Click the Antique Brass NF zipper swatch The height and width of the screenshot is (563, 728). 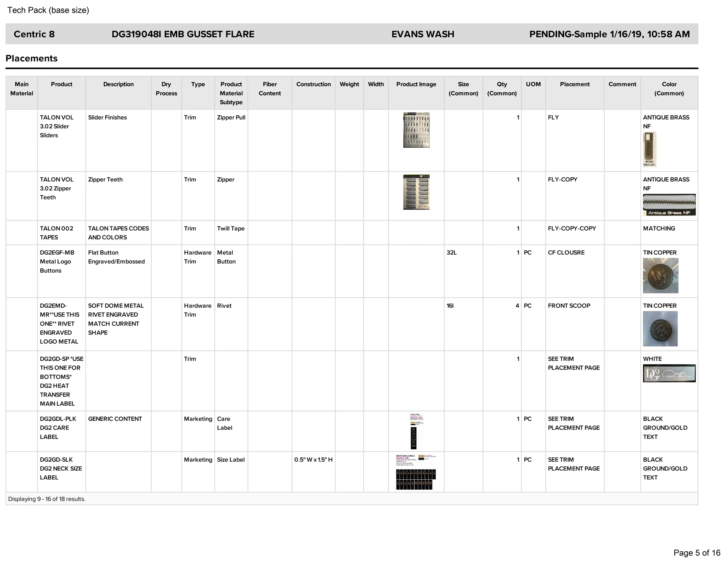pyautogui.click(x=669, y=205)
